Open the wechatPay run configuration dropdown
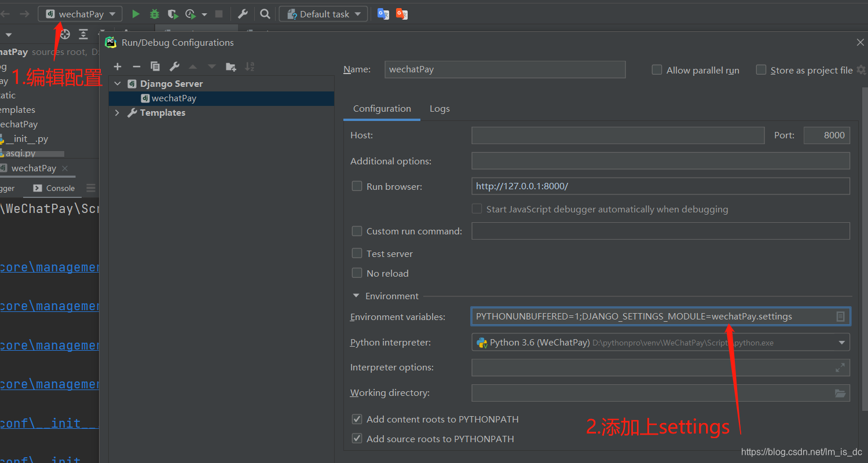This screenshot has height=463, width=868. [80, 14]
